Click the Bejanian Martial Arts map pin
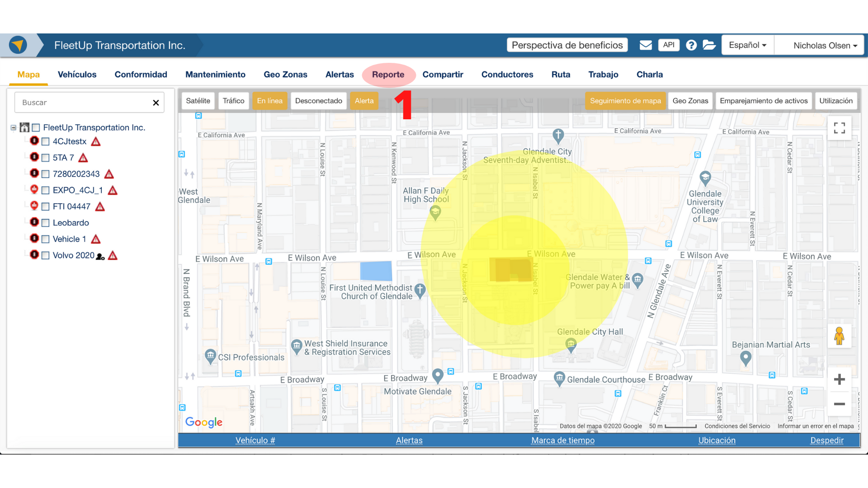The width and height of the screenshot is (868, 488). click(745, 359)
